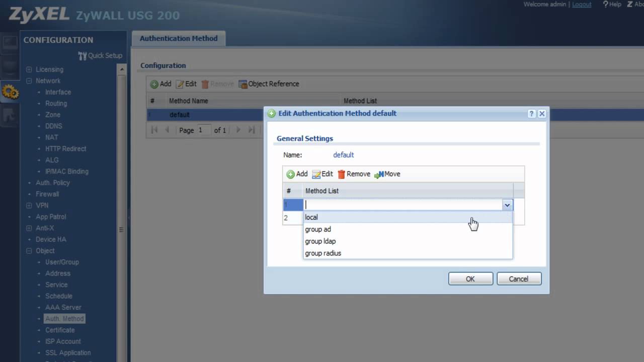The image size is (644, 362).
Task: Click the sidebar scroll-up arrow
Action: (x=121, y=69)
